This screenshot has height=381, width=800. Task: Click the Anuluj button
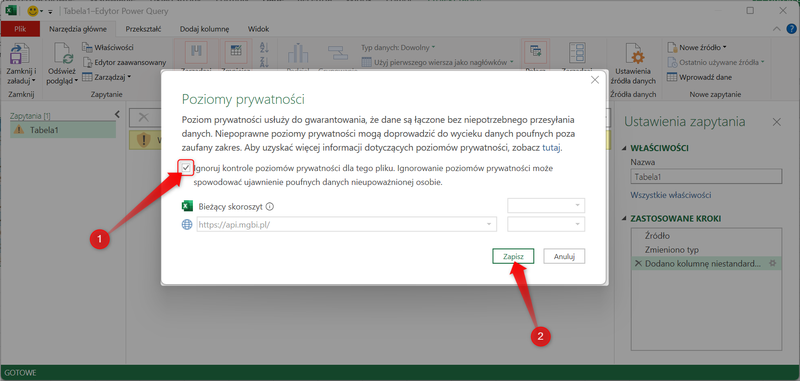coord(564,257)
